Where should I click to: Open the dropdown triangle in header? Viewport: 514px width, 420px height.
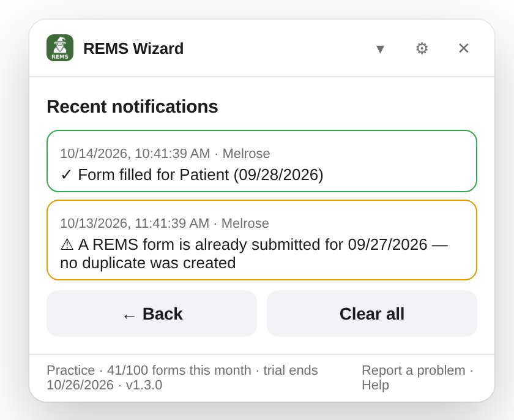tap(380, 49)
